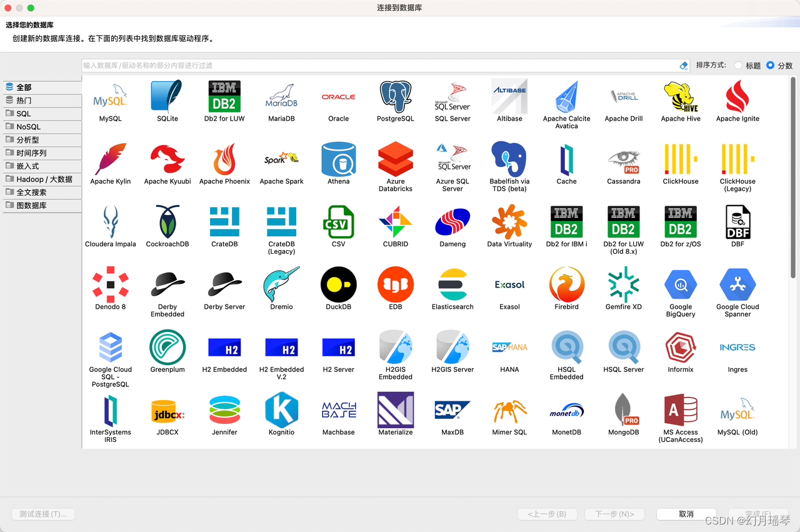Pick the Dameng driver
800x532 pixels.
[452, 227]
